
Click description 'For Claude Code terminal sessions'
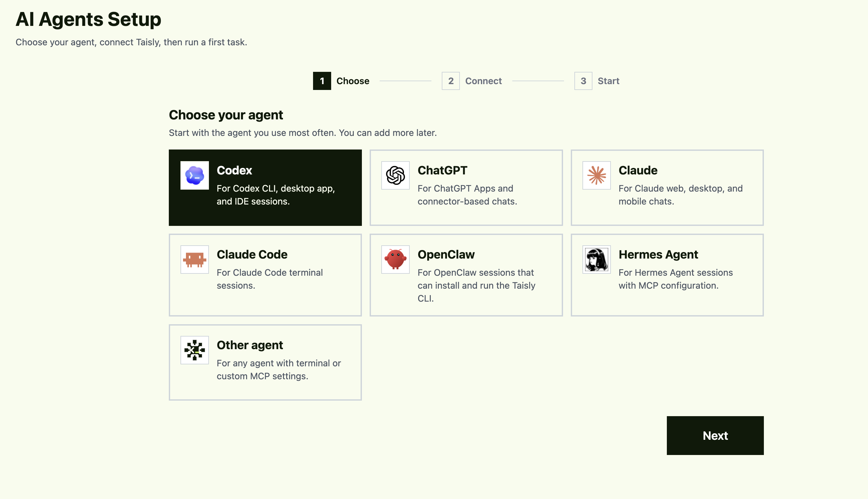point(270,279)
